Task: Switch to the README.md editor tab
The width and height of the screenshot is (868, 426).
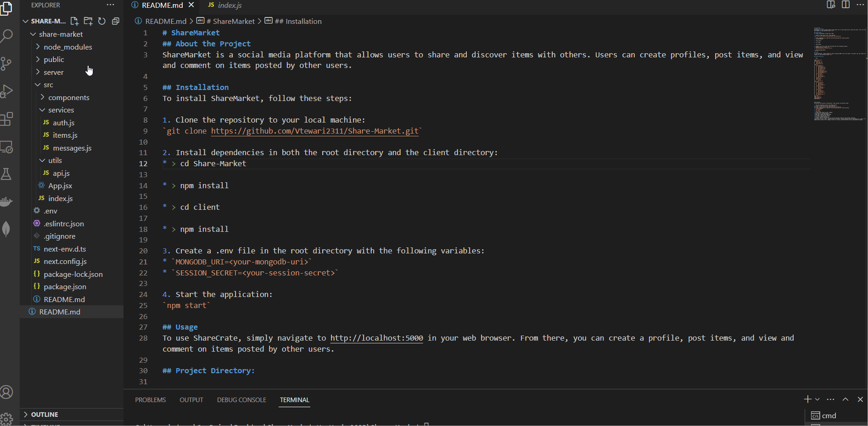Action: 162,5
